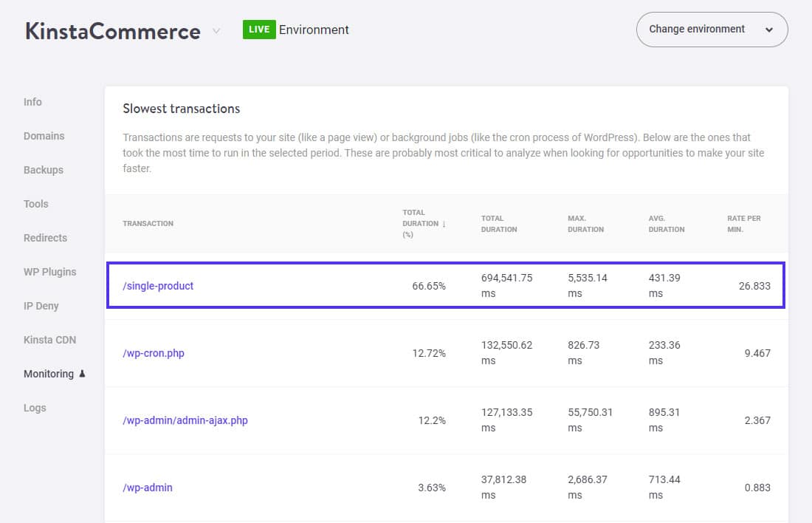Click the LIVE environment badge
812x523 pixels.
pyautogui.click(x=259, y=30)
